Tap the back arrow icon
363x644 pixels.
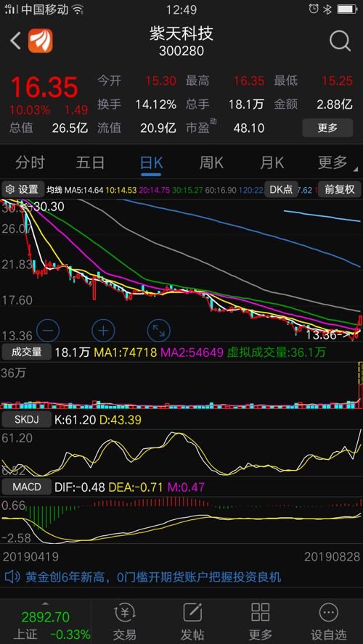tap(15, 41)
